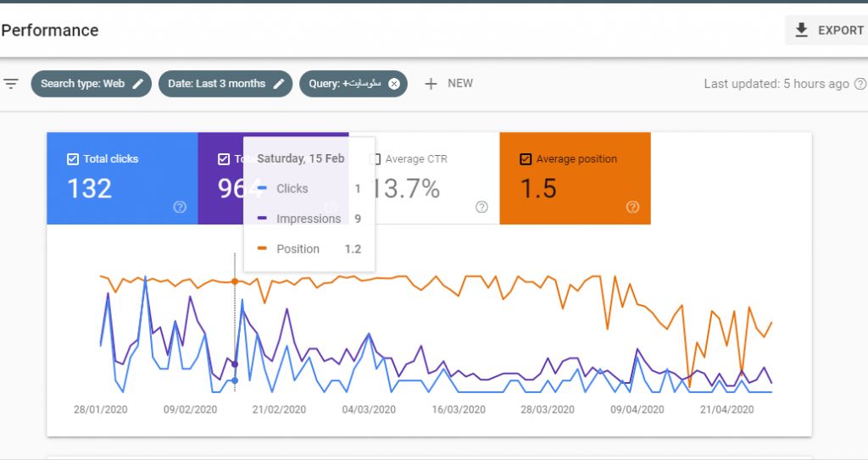Image resolution: width=868 pixels, height=460 pixels.
Task: Open the Query filter chip
Action: point(353,84)
